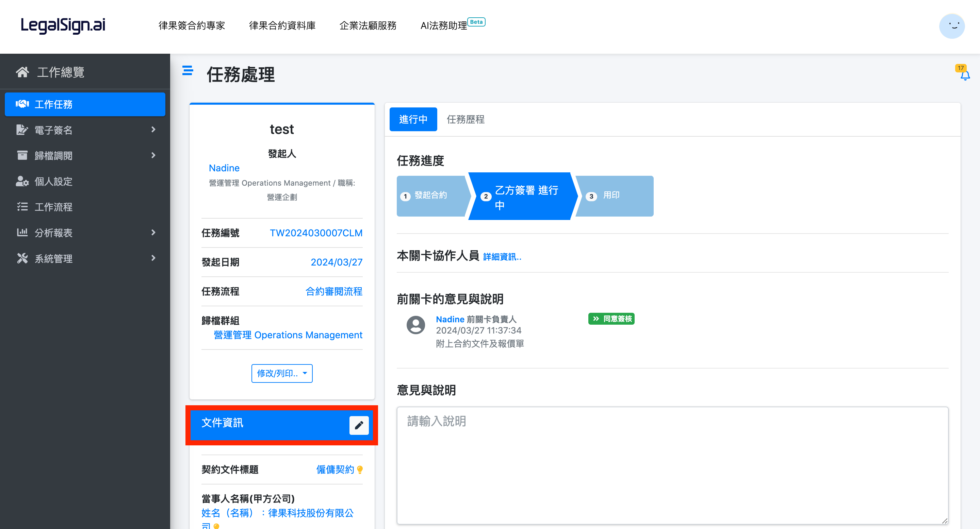Click inside the 請輸入說明 comment box
The width and height of the screenshot is (980, 529).
[x=672, y=465]
